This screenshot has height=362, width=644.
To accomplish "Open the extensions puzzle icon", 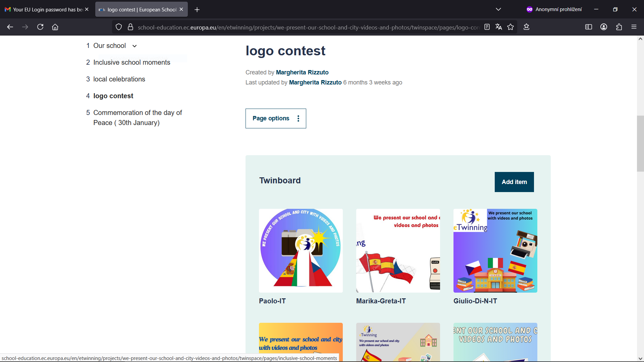I will tap(619, 27).
